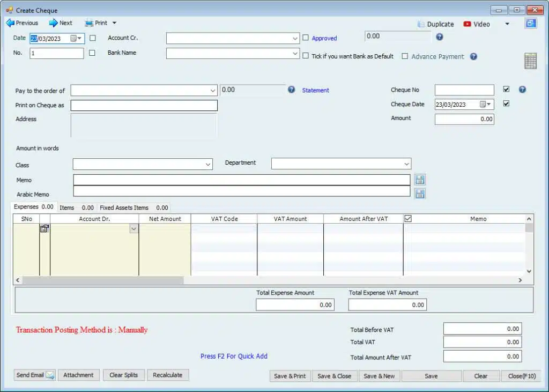Viewport: 549px width, 392px height.
Task: Open the Print options dropdown arrow
Action: [114, 23]
